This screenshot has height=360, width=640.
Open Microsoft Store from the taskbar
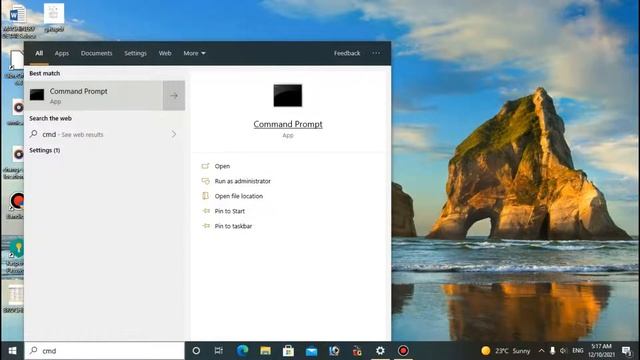pyautogui.click(x=288, y=351)
